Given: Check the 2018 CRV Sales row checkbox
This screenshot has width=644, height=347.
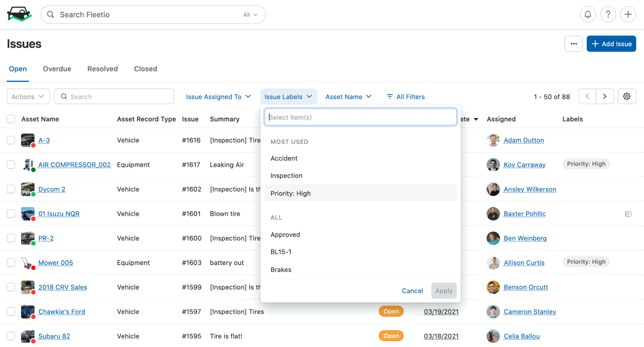Looking at the screenshot, I should coord(11,287).
